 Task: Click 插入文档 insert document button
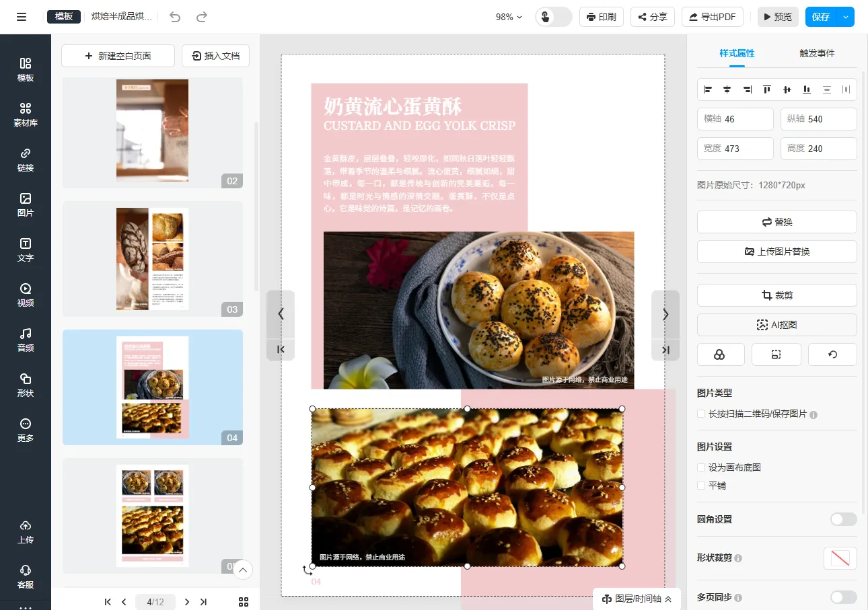(x=215, y=56)
